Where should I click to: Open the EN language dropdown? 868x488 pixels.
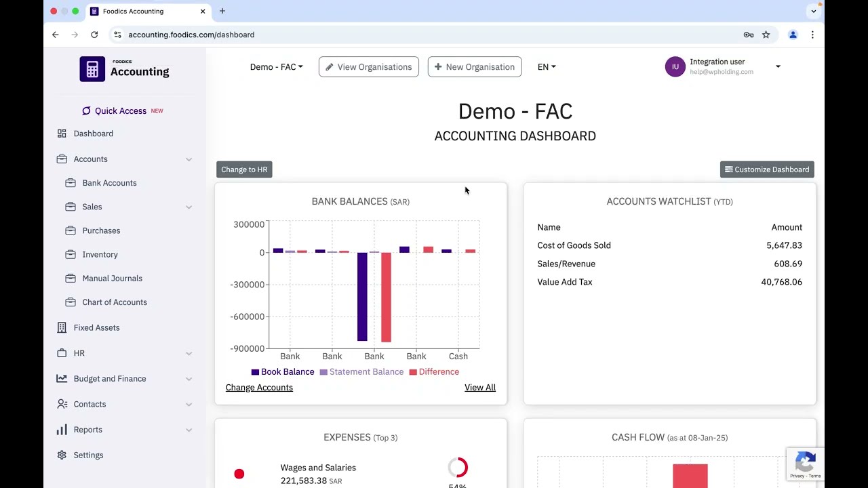click(547, 66)
